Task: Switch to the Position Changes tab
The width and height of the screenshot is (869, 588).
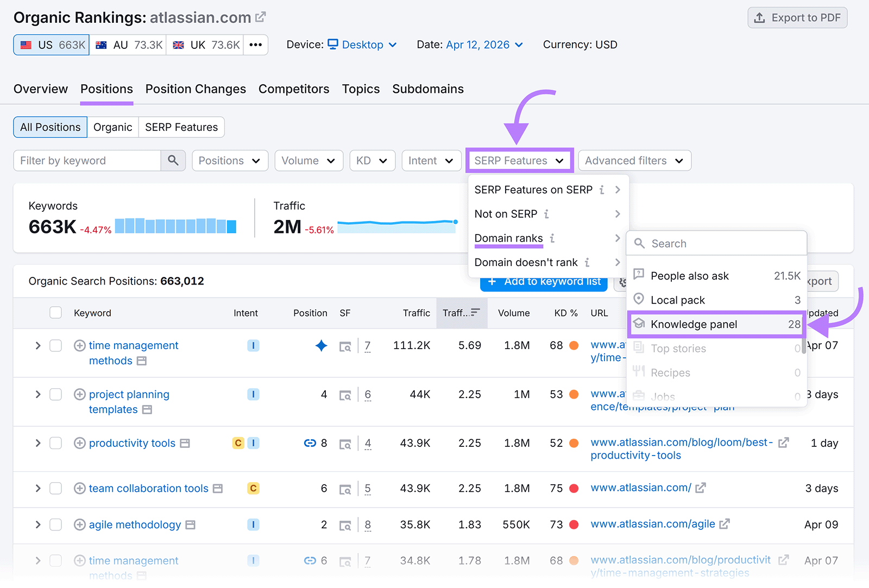Action: pos(195,88)
